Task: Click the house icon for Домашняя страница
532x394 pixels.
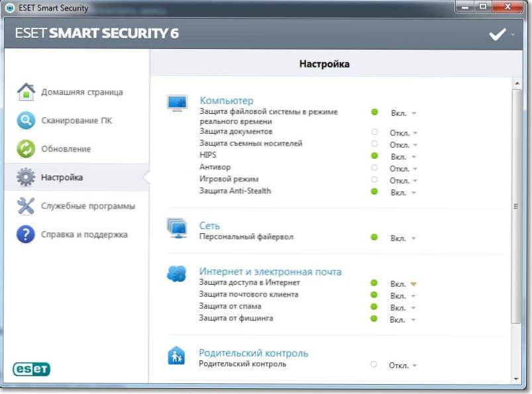Action: [26, 92]
